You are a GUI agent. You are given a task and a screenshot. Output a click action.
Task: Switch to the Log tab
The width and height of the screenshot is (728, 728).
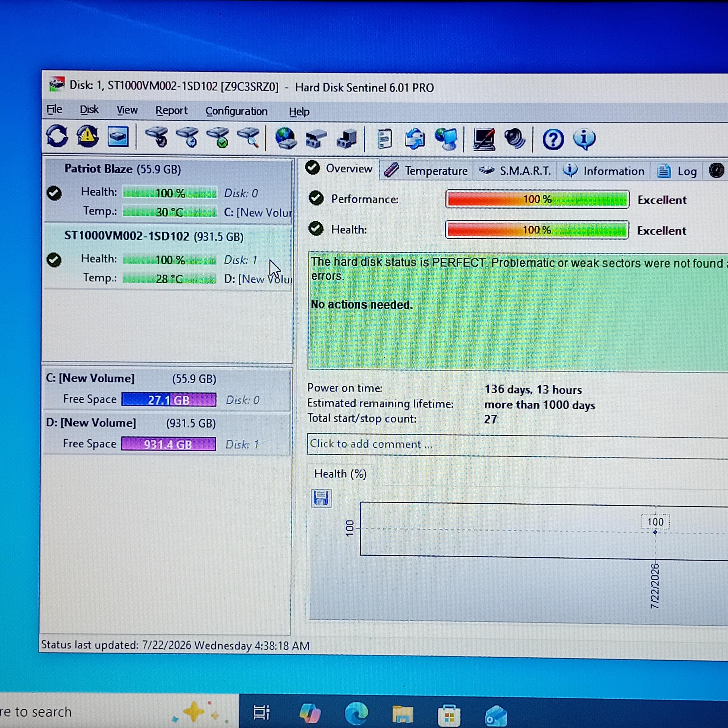coord(677,171)
